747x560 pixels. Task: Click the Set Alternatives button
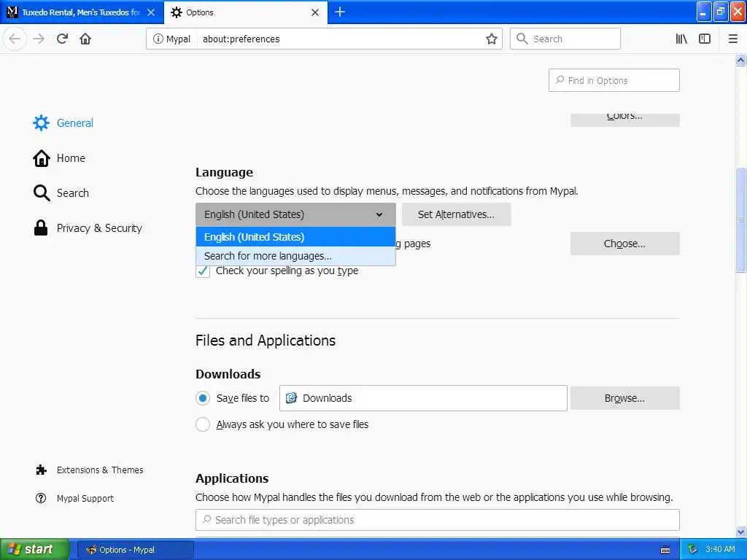tap(456, 214)
